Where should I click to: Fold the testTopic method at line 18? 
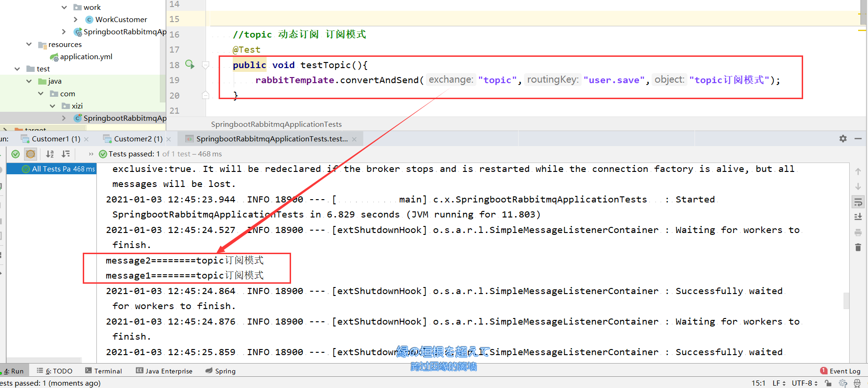coord(205,65)
